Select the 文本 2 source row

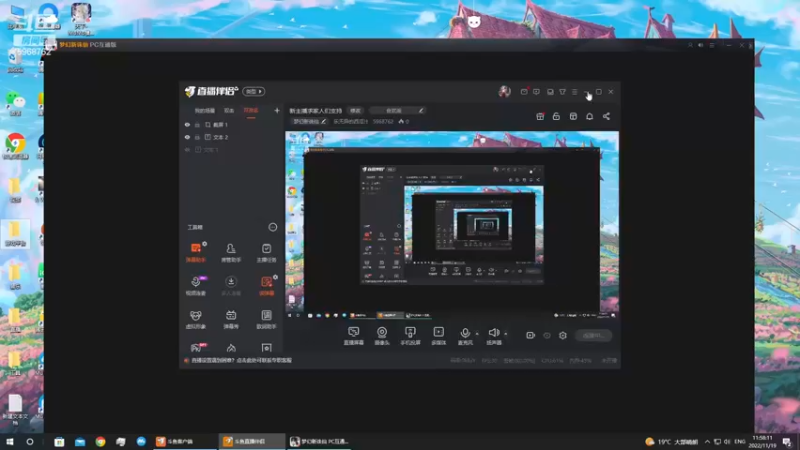coord(232,137)
